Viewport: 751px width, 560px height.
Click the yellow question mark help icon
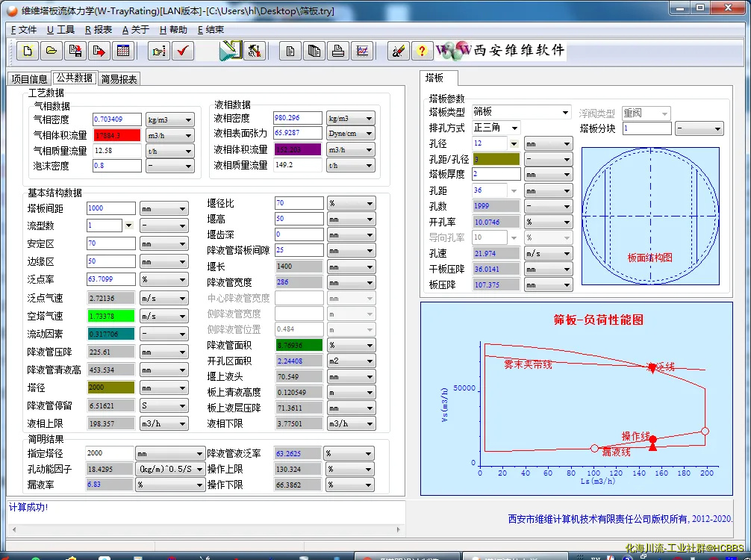422,51
